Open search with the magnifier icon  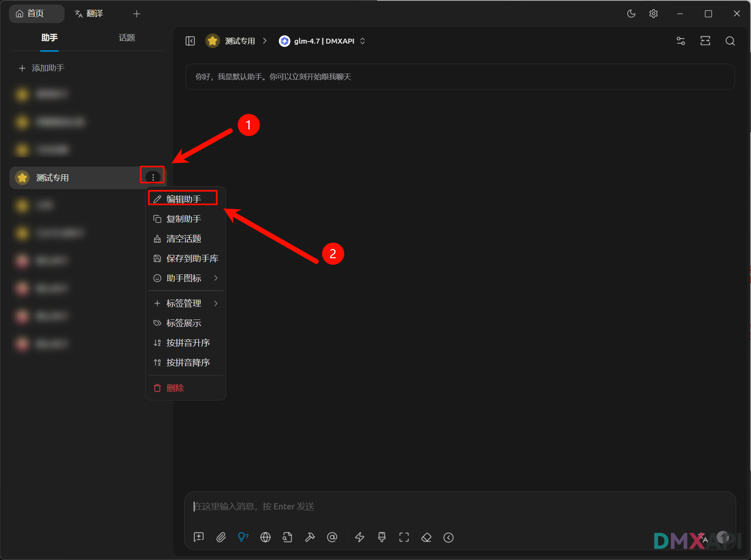[730, 41]
